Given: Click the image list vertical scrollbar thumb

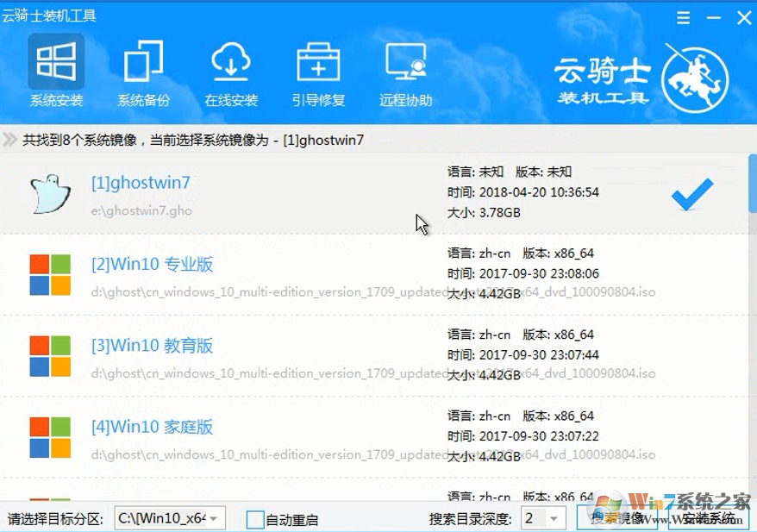Looking at the screenshot, I should 753,184.
